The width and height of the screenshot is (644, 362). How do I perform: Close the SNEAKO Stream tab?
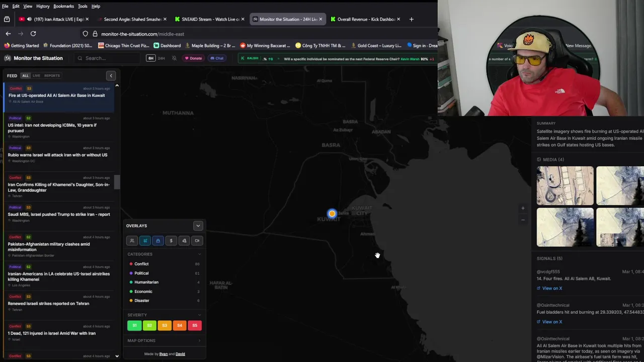[243, 19]
